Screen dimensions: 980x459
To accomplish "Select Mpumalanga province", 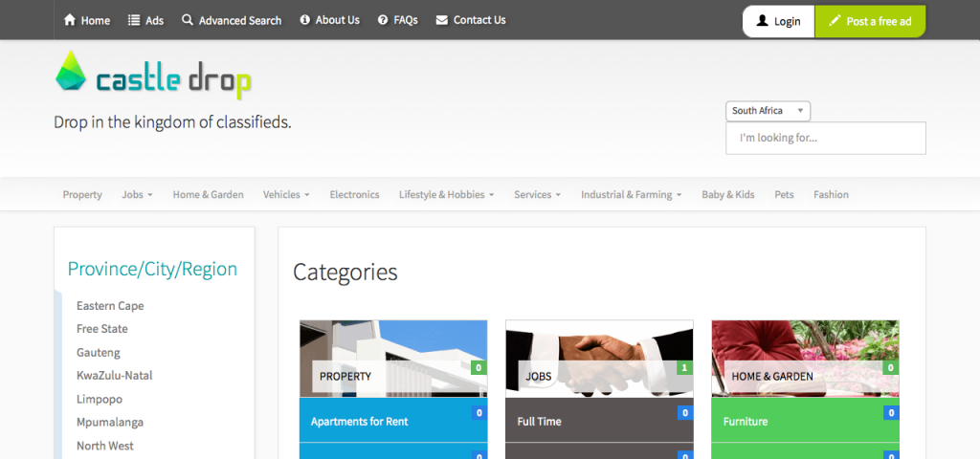I will (110, 422).
